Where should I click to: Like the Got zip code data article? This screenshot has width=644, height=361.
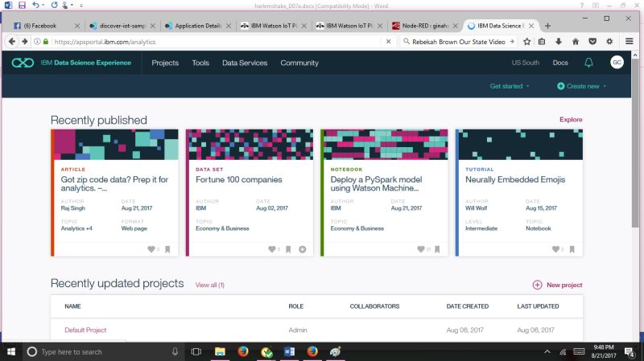pyautogui.click(x=151, y=249)
